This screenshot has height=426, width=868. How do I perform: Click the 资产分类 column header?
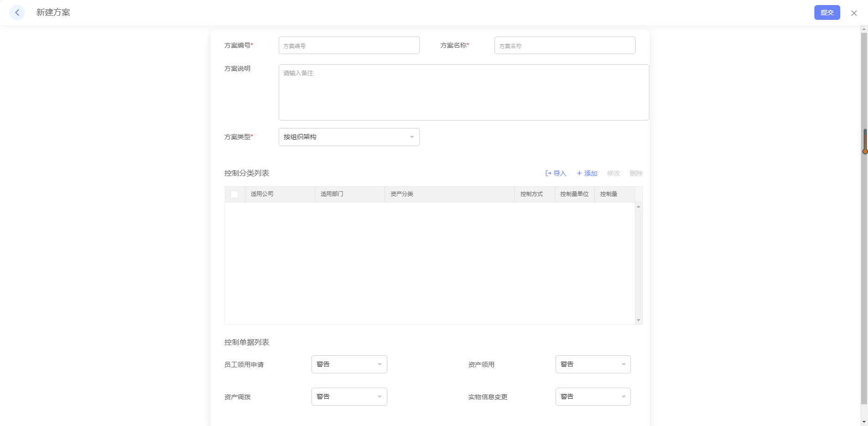click(402, 194)
